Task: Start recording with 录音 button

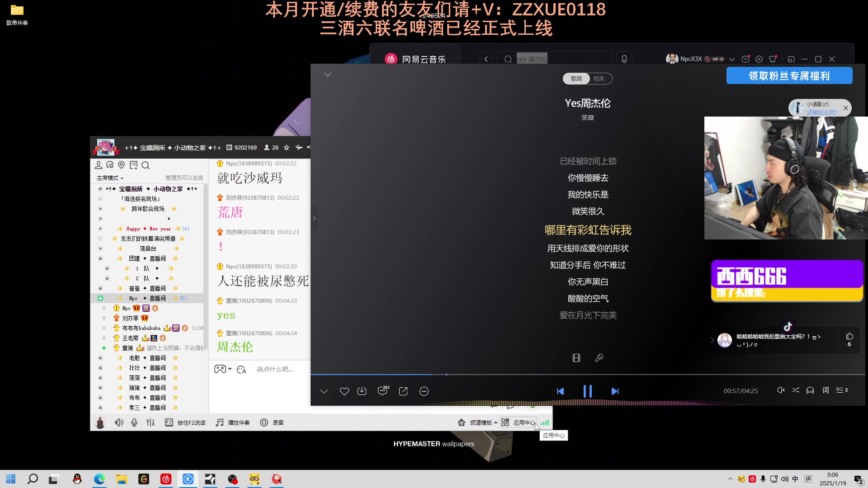Action: point(272,422)
